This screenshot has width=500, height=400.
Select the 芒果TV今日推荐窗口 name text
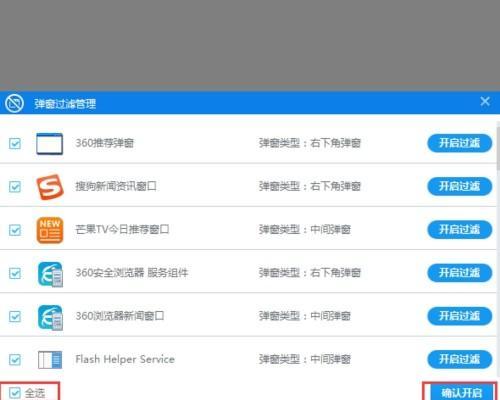click(x=122, y=230)
